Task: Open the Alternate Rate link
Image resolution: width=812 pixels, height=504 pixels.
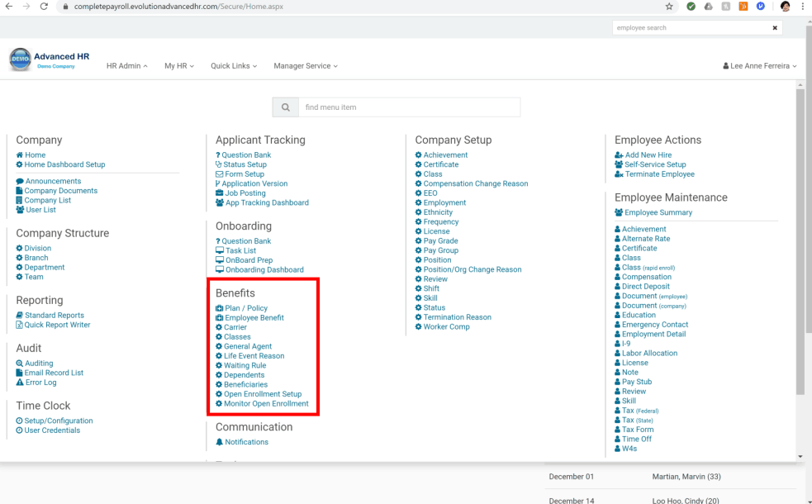Action: click(x=646, y=239)
